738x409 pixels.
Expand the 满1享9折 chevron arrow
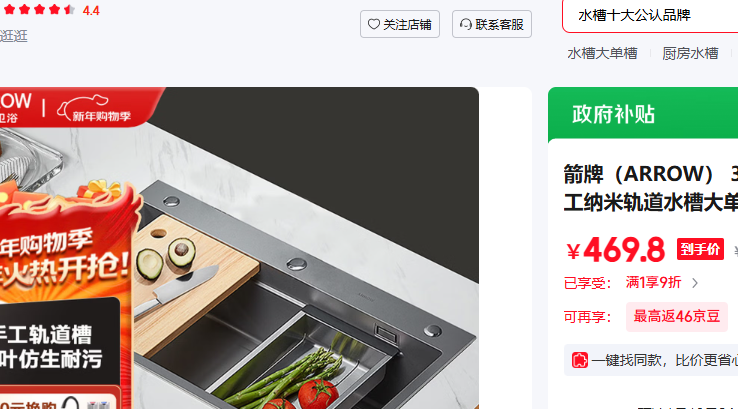[695, 283]
